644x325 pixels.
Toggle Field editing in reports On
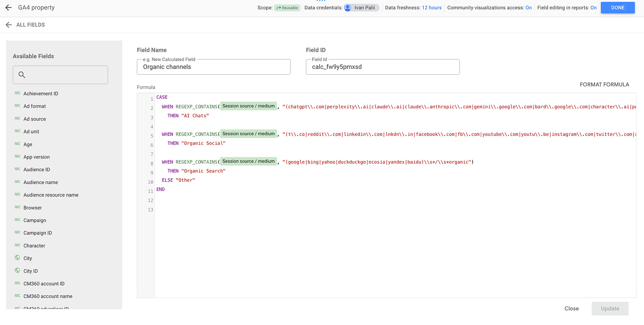click(x=594, y=8)
